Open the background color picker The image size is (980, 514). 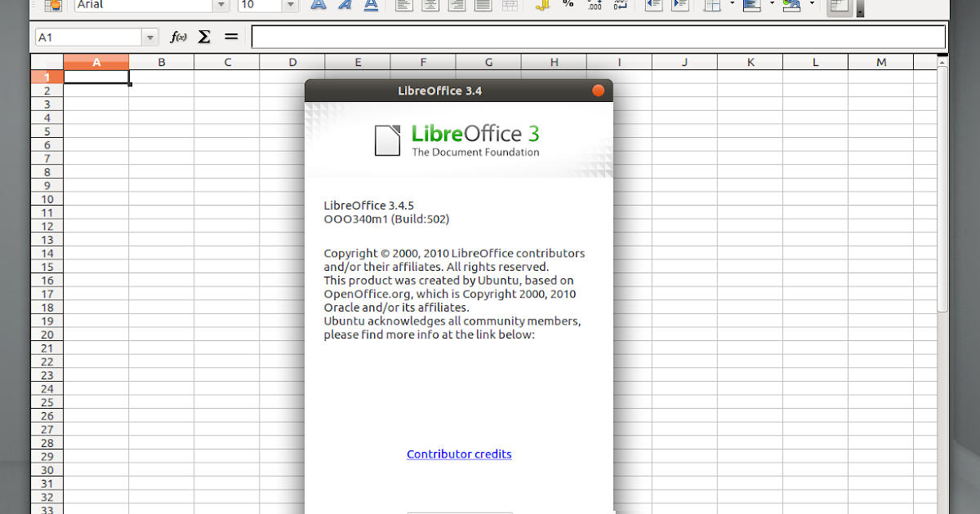click(792, 7)
